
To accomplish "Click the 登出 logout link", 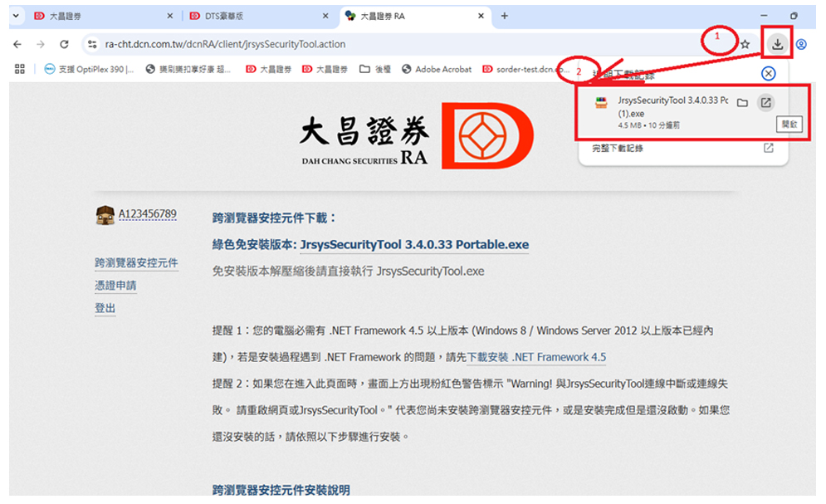I will (105, 308).
